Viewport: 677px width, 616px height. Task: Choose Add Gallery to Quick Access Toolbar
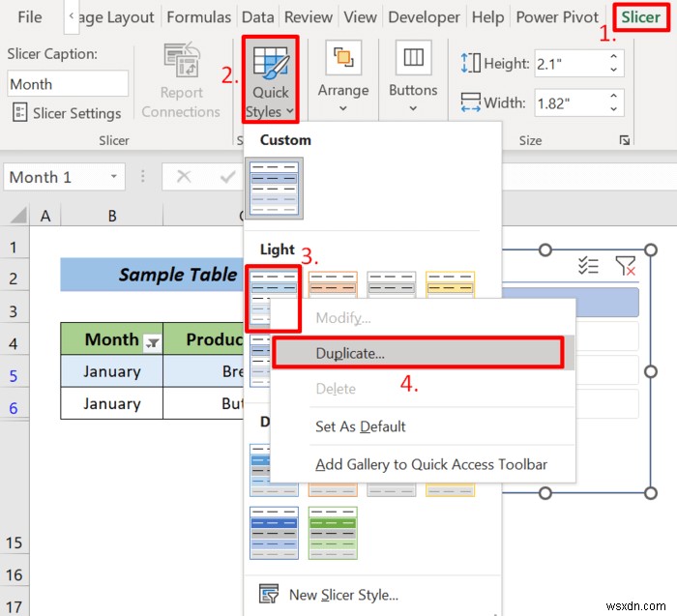[x=424, y=464]
